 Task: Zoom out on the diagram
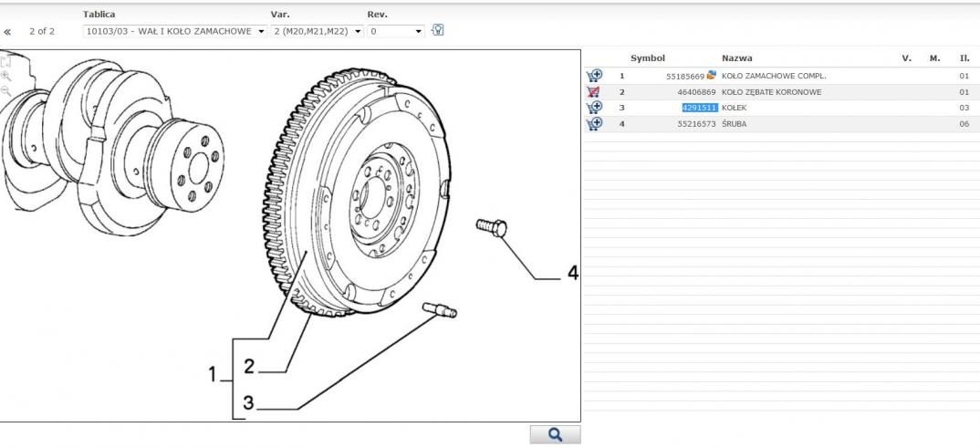pyautogui.click(x=5, y=91)
